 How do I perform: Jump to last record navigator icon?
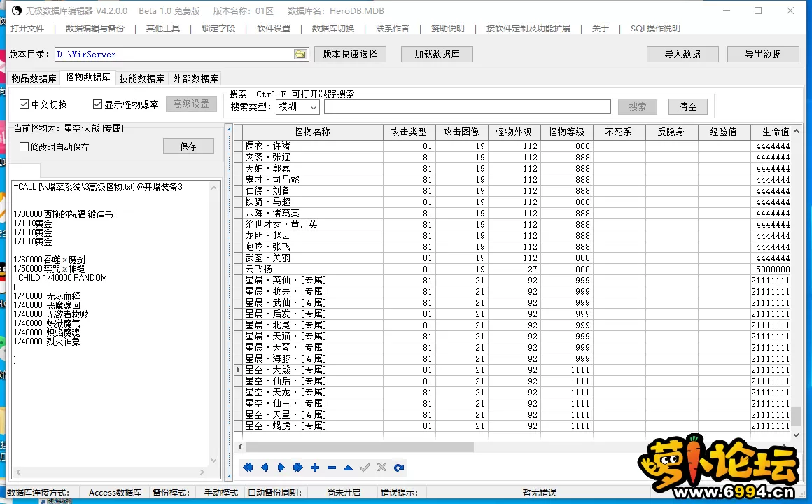pyautogui.click(x=297, y=468)
